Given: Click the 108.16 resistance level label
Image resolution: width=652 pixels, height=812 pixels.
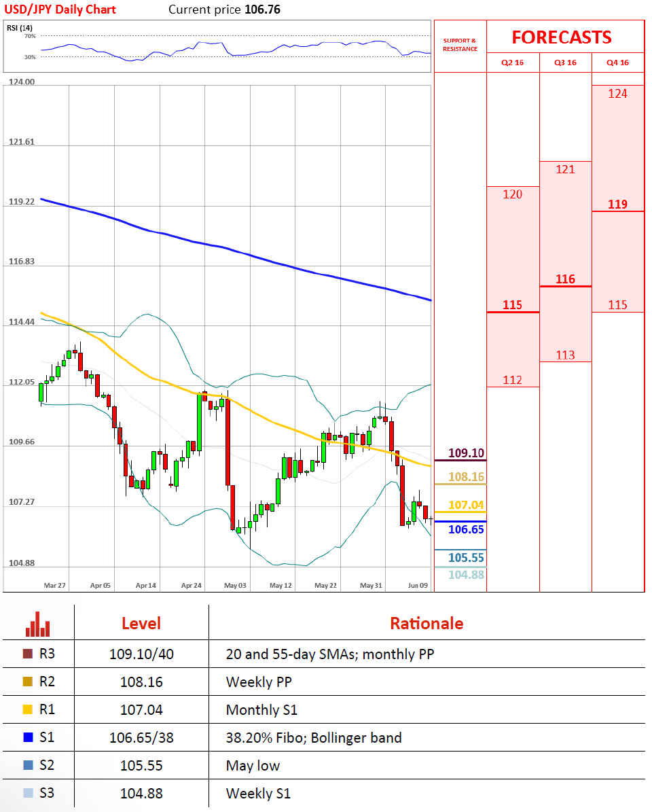Looking at the screenshot, I should (466, 477).
